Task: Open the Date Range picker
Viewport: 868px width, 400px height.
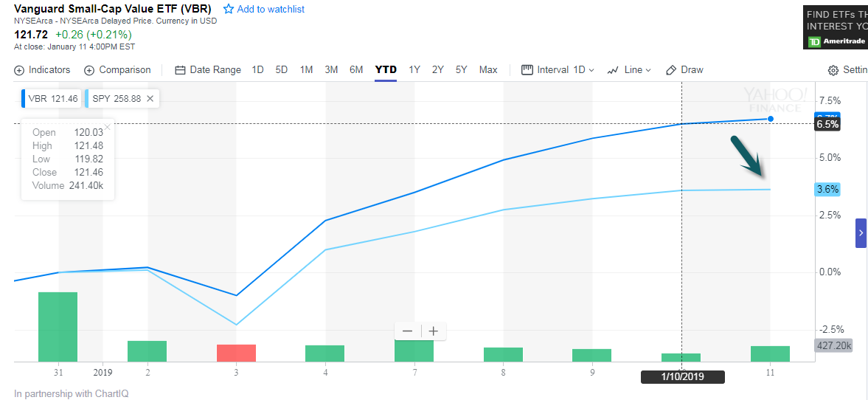Action: pyautogui.click(x=207, y=70)
